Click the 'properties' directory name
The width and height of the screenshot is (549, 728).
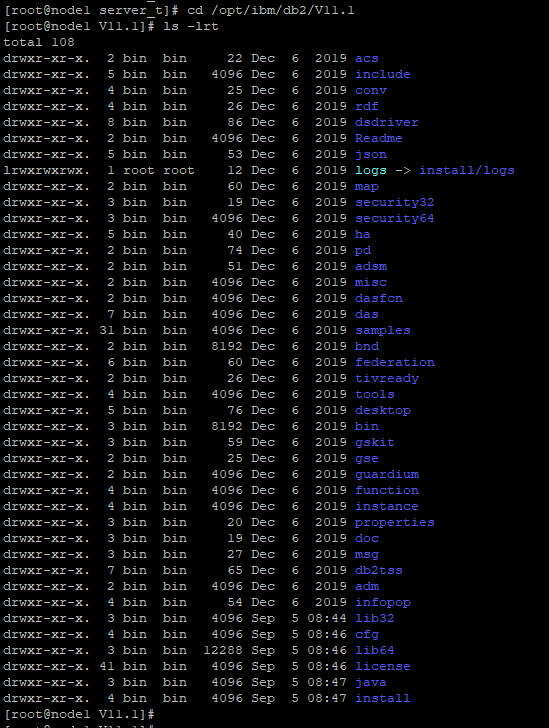click(394, 523)
